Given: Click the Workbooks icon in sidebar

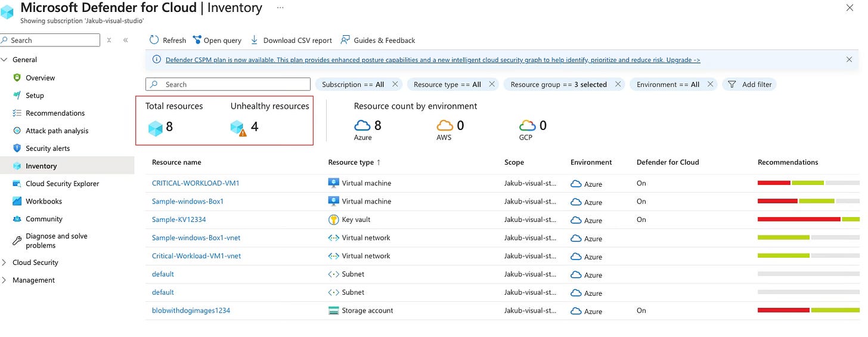Looking at the screenshot, I should point(17,201).
